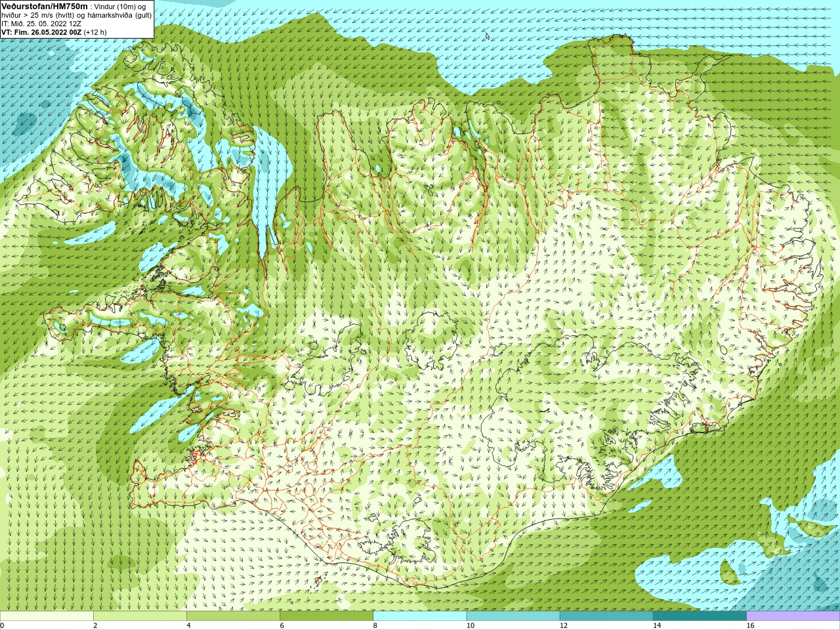This screenshot has height=630, width=840.
Task: Click the "Veðurstofan/HM750m" title text
Action: click(x=45, y=6)
